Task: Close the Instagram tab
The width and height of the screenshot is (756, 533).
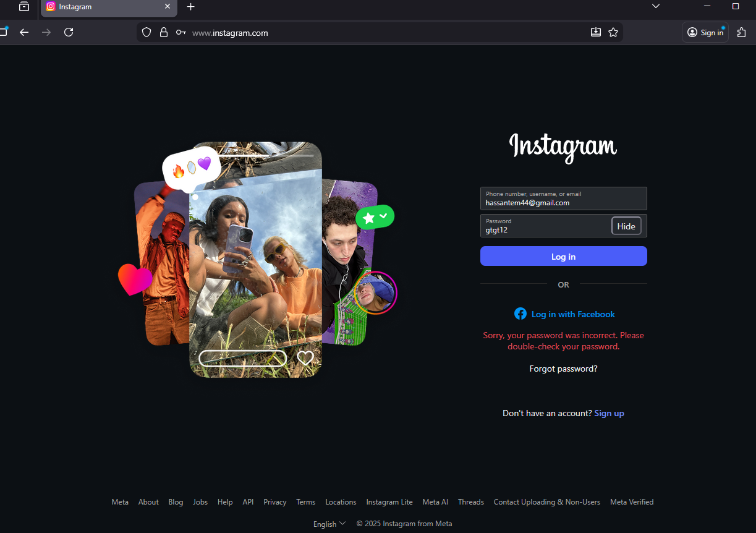Action: click(x=167, y=7)
